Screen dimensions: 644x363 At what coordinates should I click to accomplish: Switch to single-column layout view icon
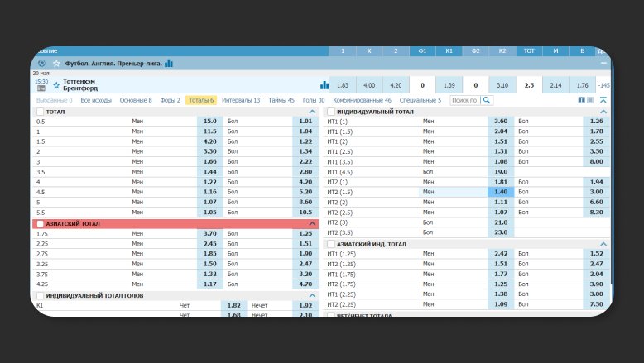[590, 100]
